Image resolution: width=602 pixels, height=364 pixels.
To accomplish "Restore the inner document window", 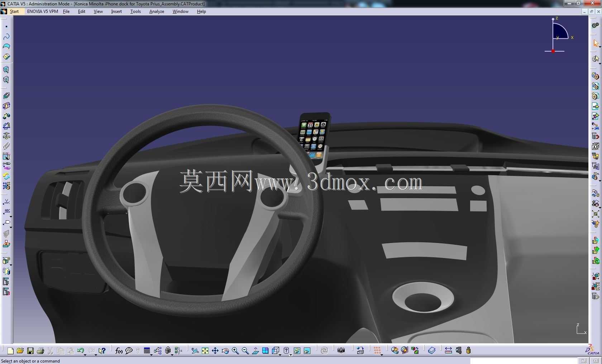I will pyautogui.click(x=592, y=11).
